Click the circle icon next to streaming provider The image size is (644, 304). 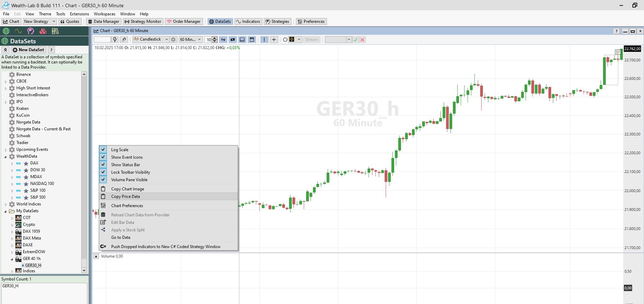click(x=285, y=40)
